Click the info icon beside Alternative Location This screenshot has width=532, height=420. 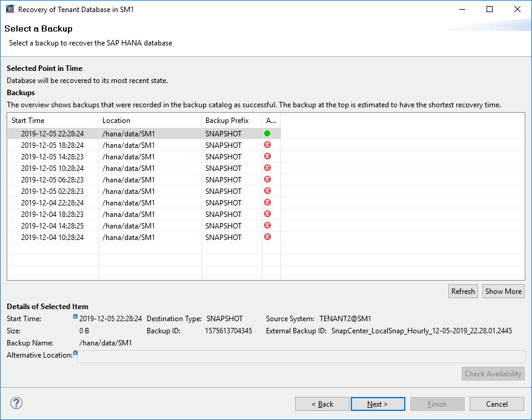75,353
